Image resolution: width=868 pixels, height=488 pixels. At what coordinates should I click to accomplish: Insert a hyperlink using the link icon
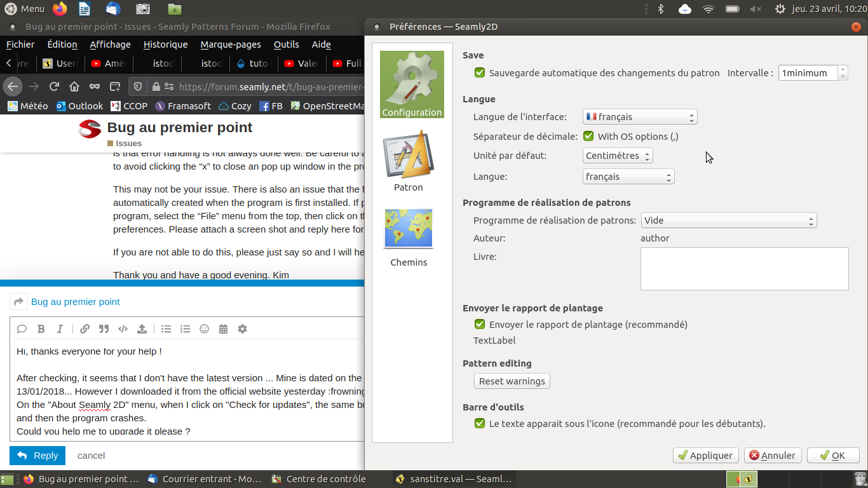tap(85, 329)
